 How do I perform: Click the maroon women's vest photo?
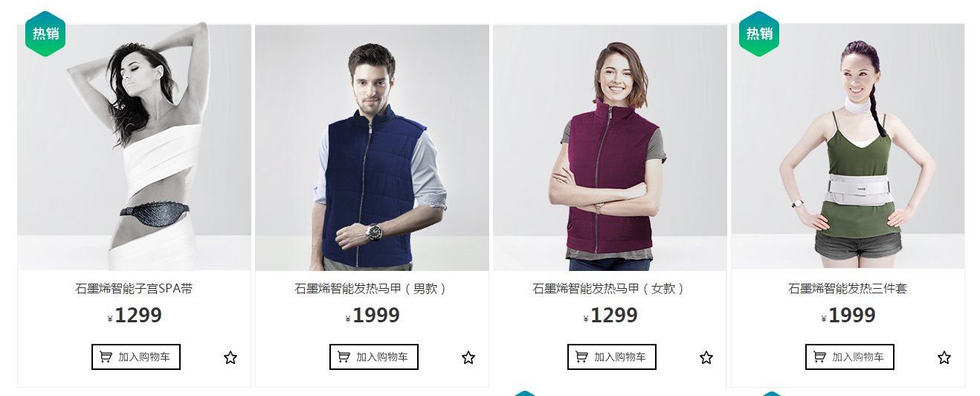[610, 147]
